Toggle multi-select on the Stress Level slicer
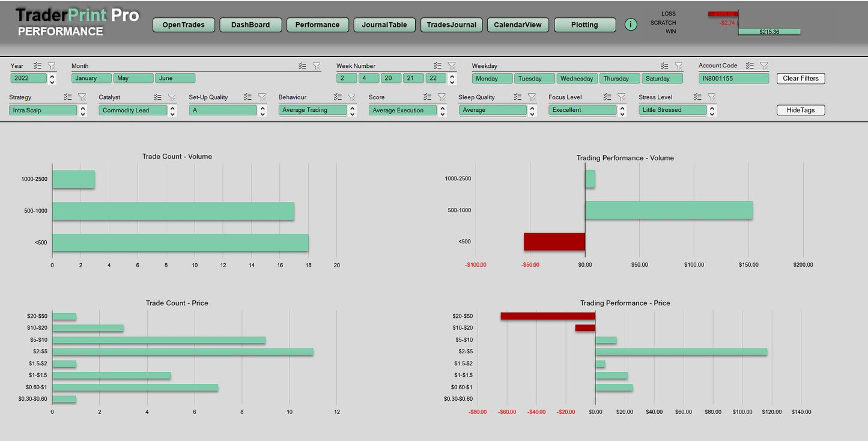The width and height of the screenshot is (868, 441). pyautogui.click(x=697, y=97)
